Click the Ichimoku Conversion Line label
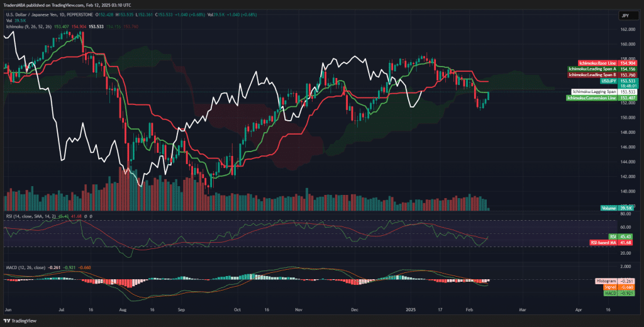This screenshot has height=327, width=644. 591,98
